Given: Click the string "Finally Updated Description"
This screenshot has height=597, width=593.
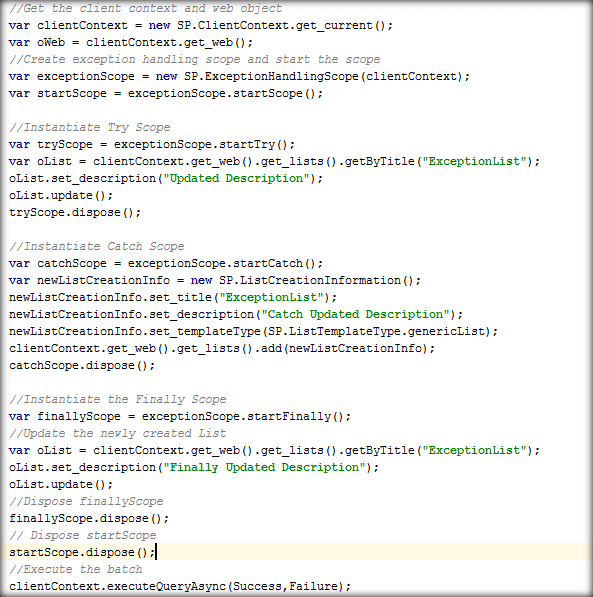Looking at the screenshot, I should pos(265,467).
